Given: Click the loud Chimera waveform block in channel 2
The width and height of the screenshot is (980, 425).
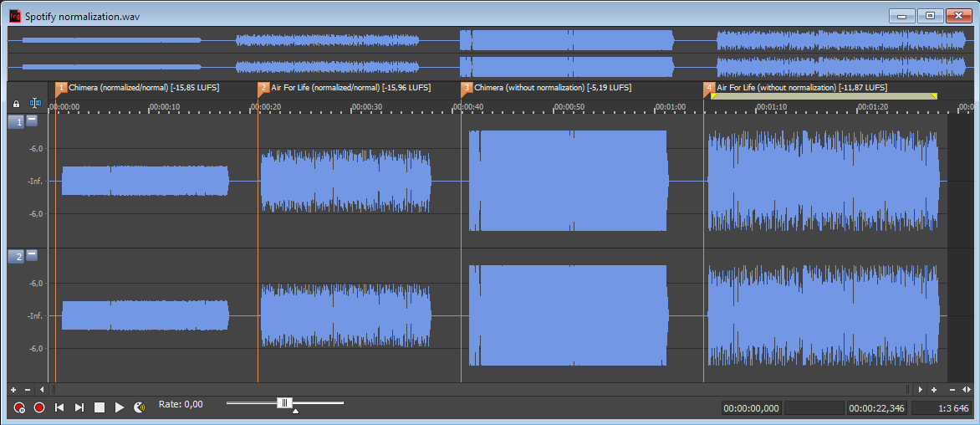Looking at the screenshot, I should [568, 315].
